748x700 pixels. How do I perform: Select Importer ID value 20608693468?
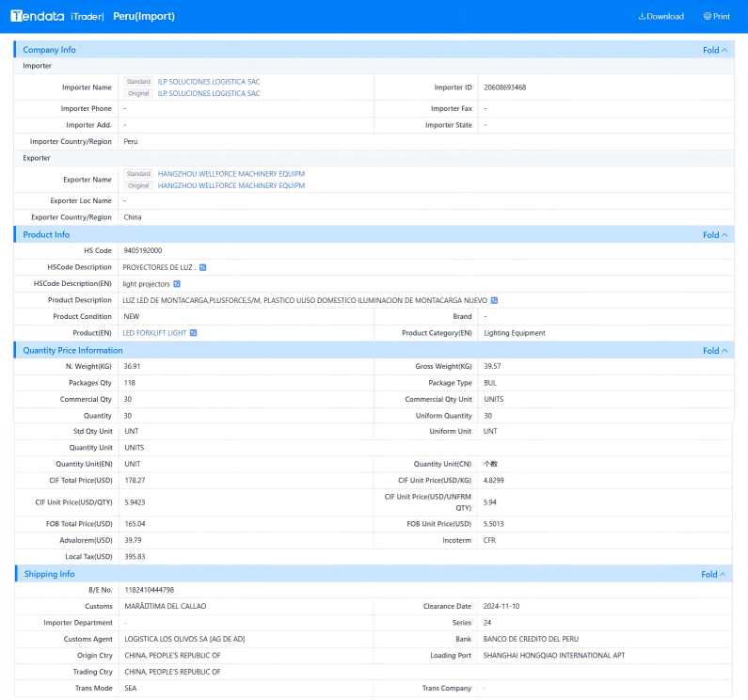coord(504,87)
